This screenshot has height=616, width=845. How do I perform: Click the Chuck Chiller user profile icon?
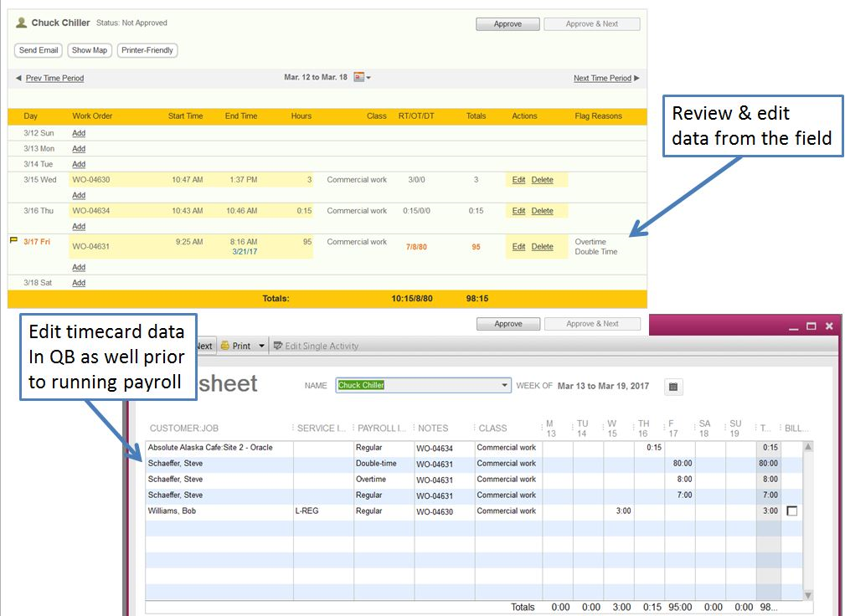(x=22, y=23)
